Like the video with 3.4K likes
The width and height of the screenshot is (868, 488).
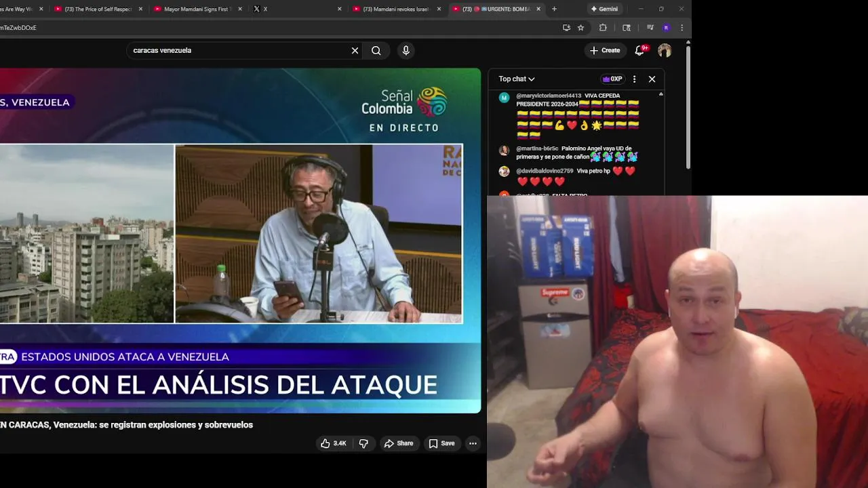(x=334, y=443)
